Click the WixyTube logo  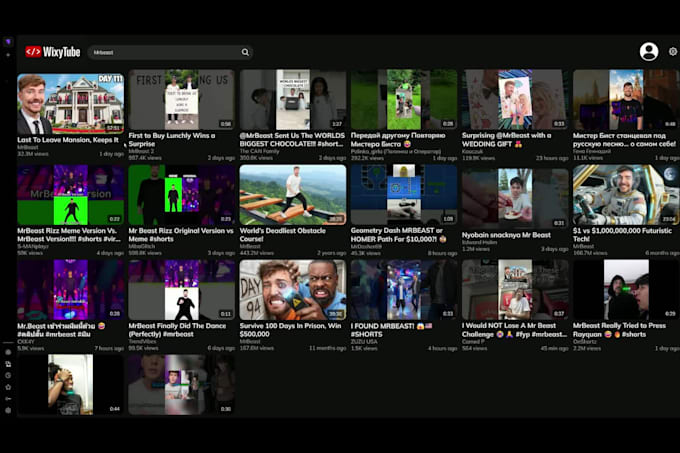click(52, 52)
